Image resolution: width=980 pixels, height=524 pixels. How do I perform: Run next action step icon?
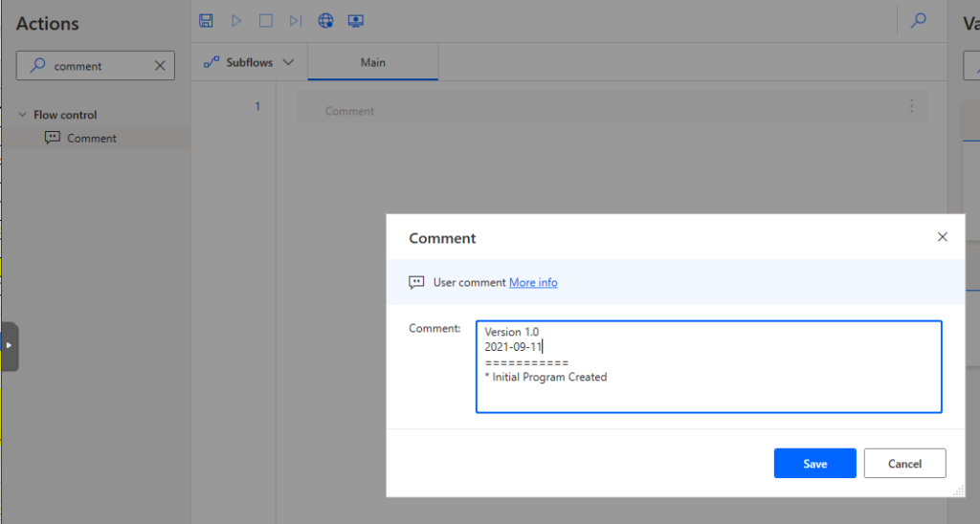(x=295, y=21)
